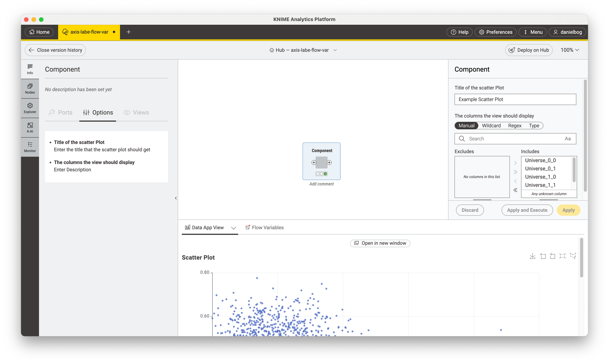Open the view in new window

tap(380, 243)
